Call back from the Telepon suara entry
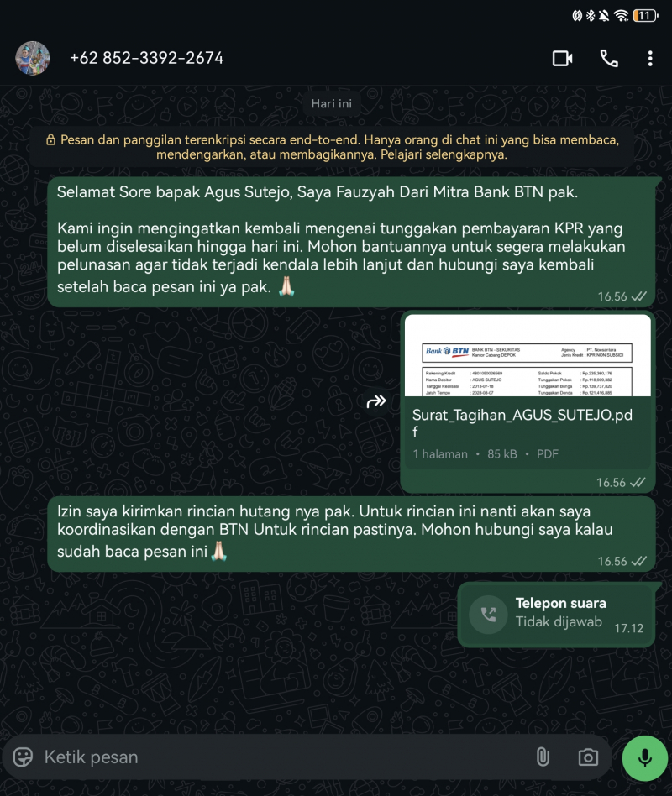672x796 pixels. 556,615
